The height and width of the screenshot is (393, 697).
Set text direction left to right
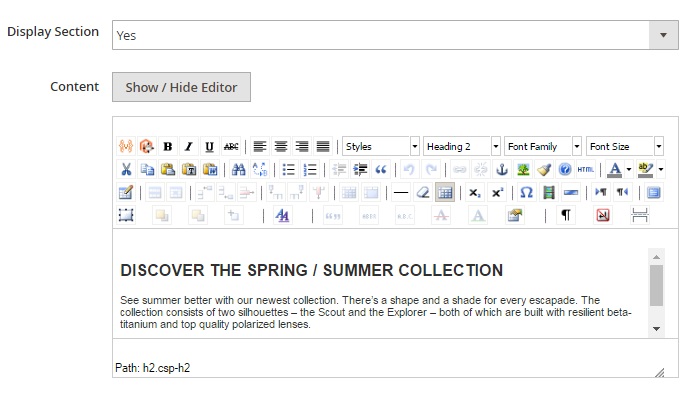coord(601,192)
